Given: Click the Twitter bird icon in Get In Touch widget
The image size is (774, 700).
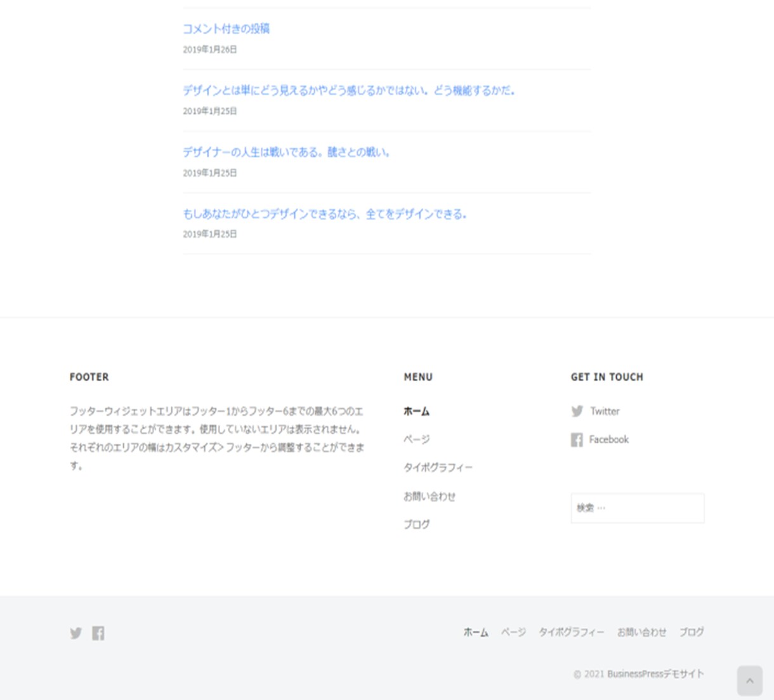Looking at the screenshot, I should 577,411.
